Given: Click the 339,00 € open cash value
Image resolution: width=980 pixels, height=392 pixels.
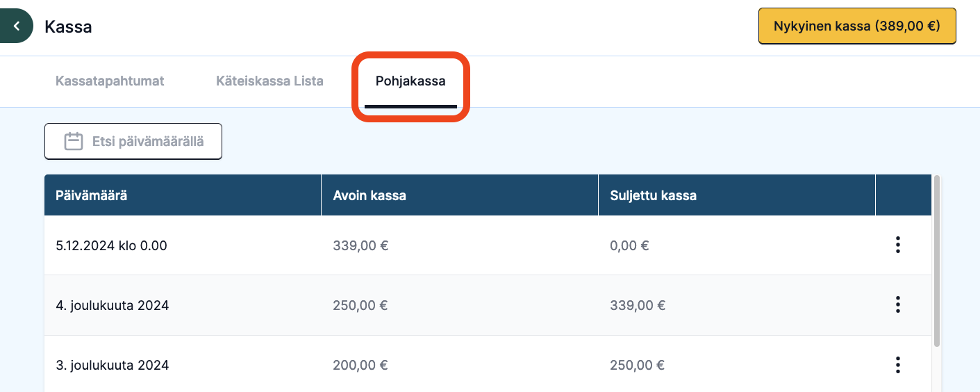Looking at the screenshot, I should [360, 245].
